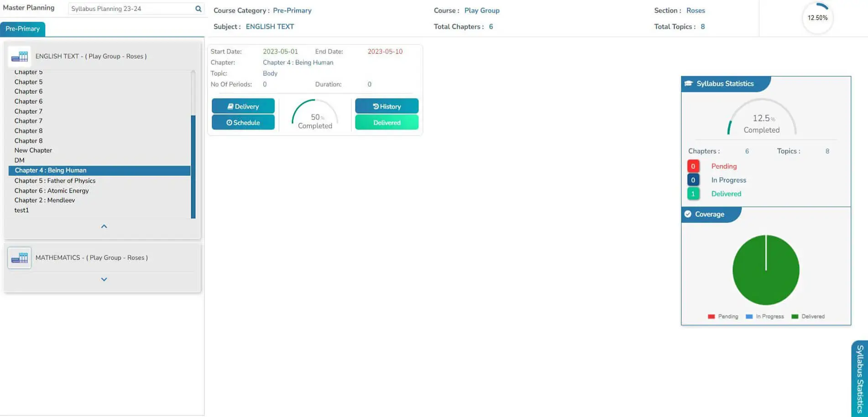
Task: Select Chapter 5 : Father of Physics
Action: 55,181
